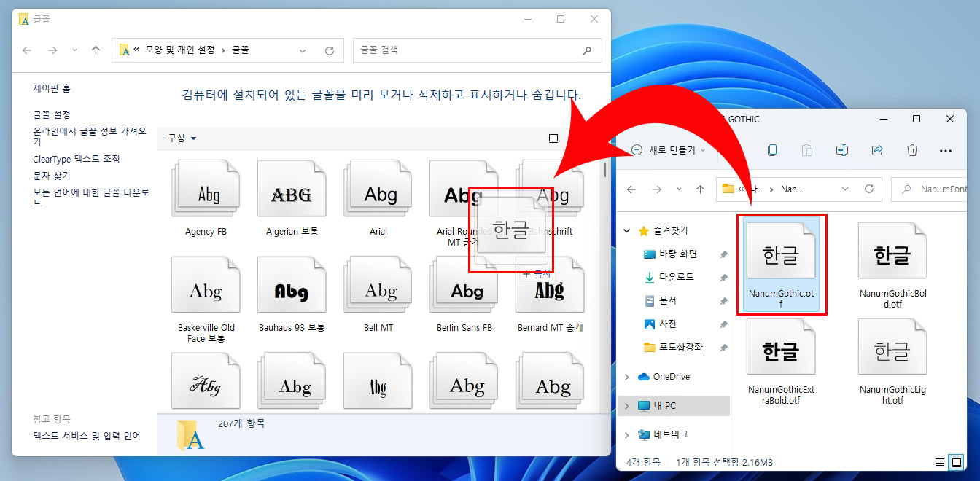Switch Explorer to large thumbnail view

pyautogui.click(x=956, y=461)
